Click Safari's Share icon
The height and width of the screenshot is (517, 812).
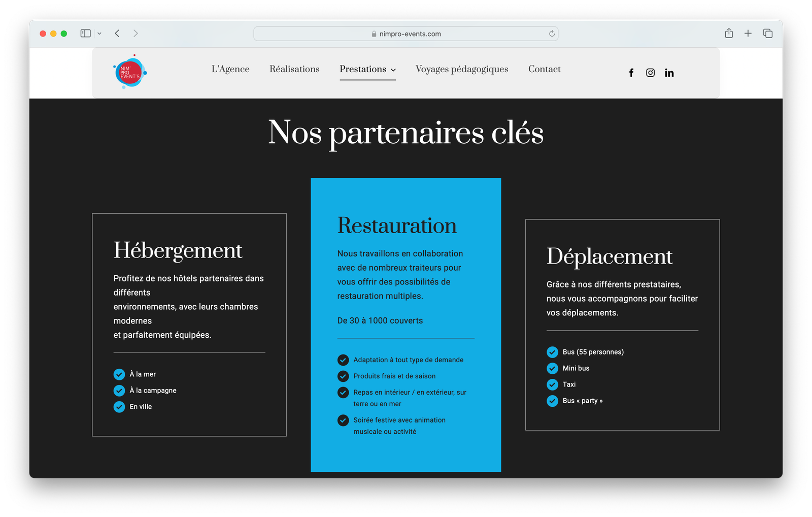pos(729,34)
